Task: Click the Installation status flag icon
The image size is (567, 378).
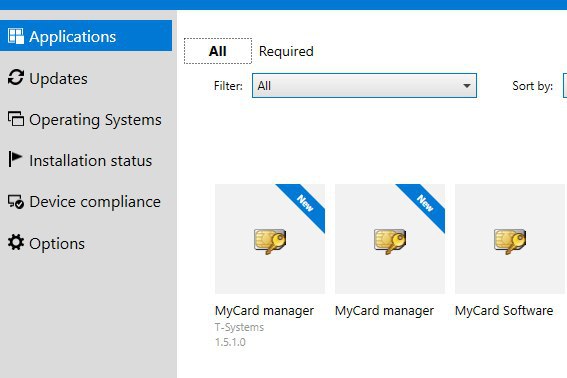Action: (x=15, y=159)
